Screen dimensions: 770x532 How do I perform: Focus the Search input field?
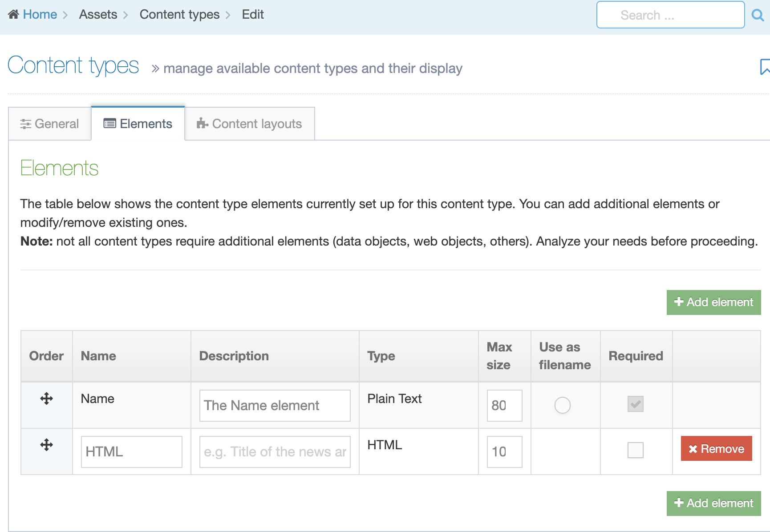click(670, 15)
